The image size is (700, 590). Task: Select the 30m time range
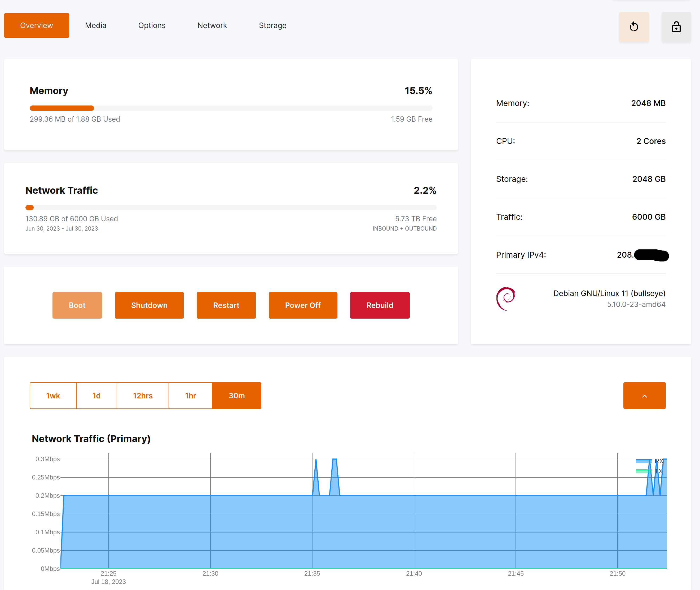pos(236,396)
